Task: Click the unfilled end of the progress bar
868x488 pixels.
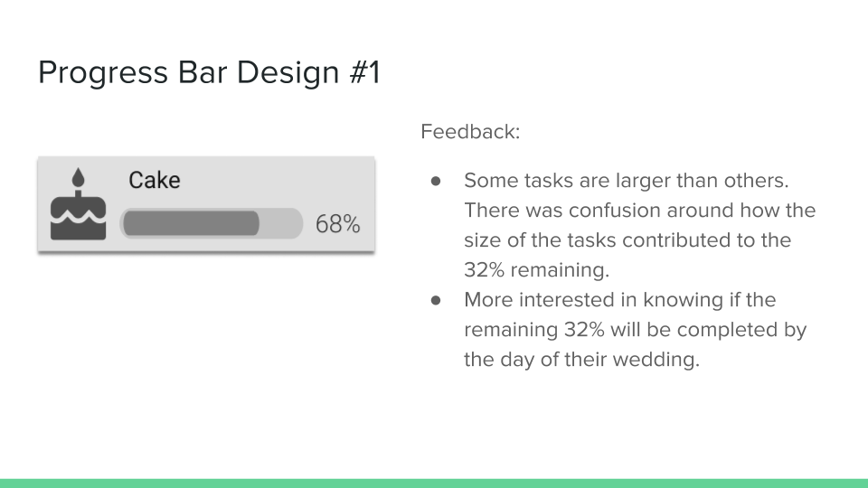Action: coord(280,223)
